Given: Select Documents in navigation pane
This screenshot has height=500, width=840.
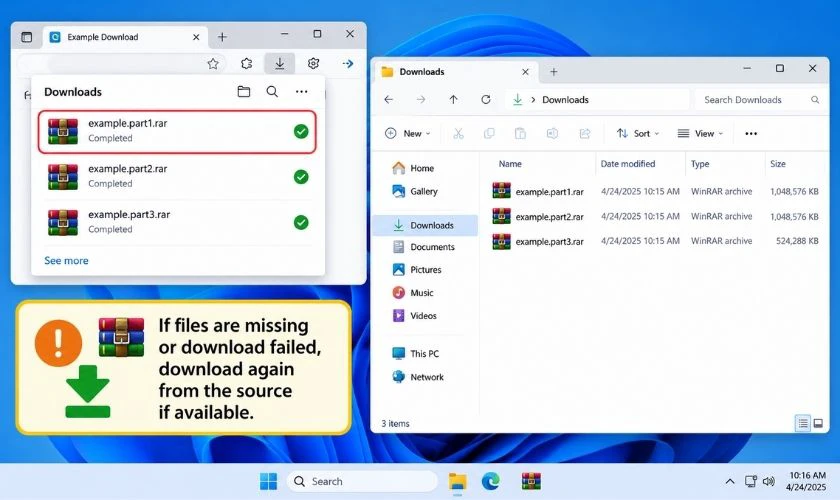Looking at the screenshot, I should 425,247.
